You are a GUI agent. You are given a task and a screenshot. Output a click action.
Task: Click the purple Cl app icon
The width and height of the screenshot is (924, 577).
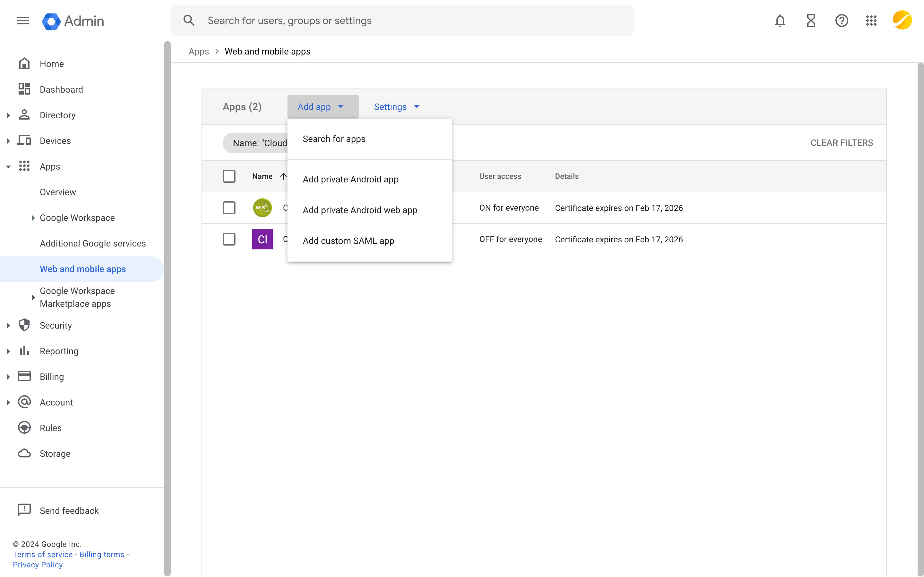coord(262,239)
